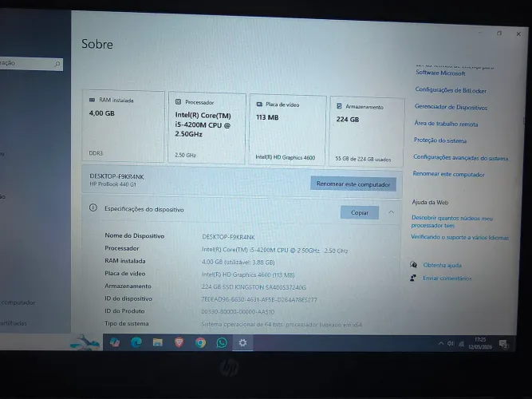Viewport: 532px width, 399px height.
Task: Click Enviar comentários link
Action: (x=447, y=279)
